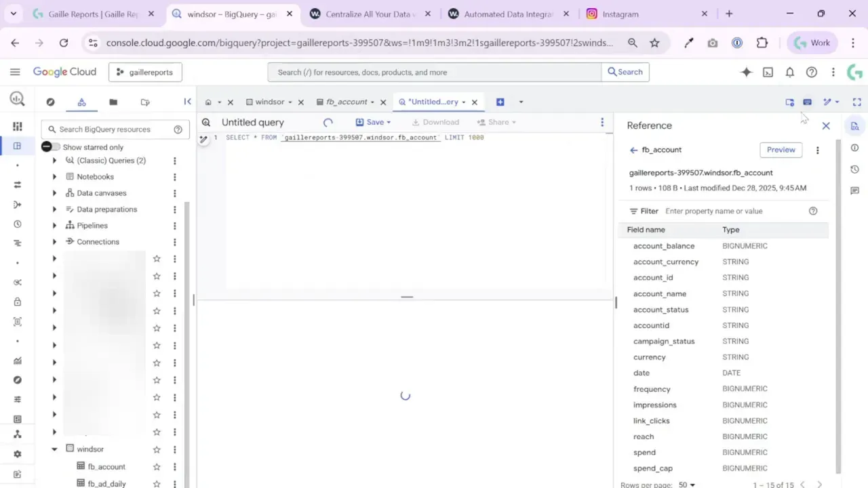Close the windsor tab
The width and height of the screenshot is (868, 488).
[x=300, y=102]
